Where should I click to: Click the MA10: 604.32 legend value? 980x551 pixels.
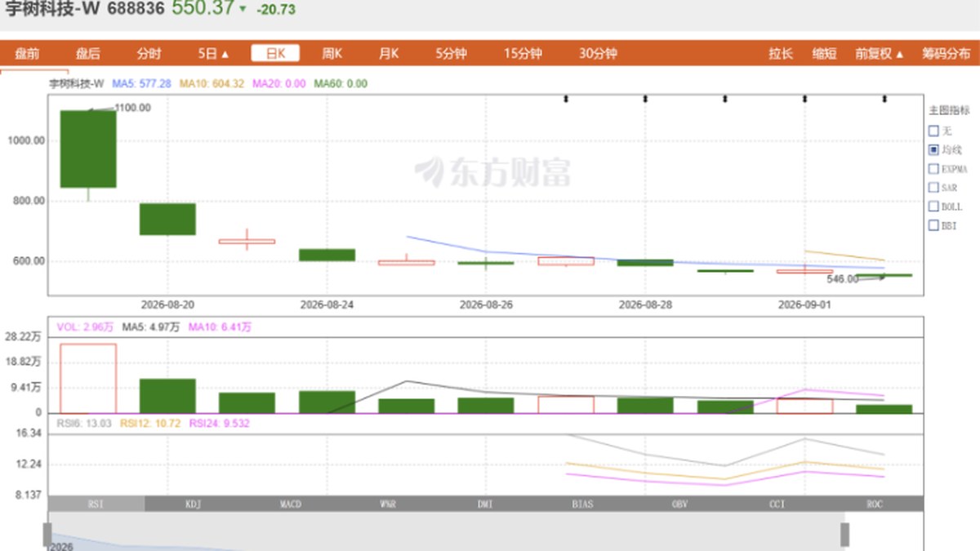coord(212,83)
